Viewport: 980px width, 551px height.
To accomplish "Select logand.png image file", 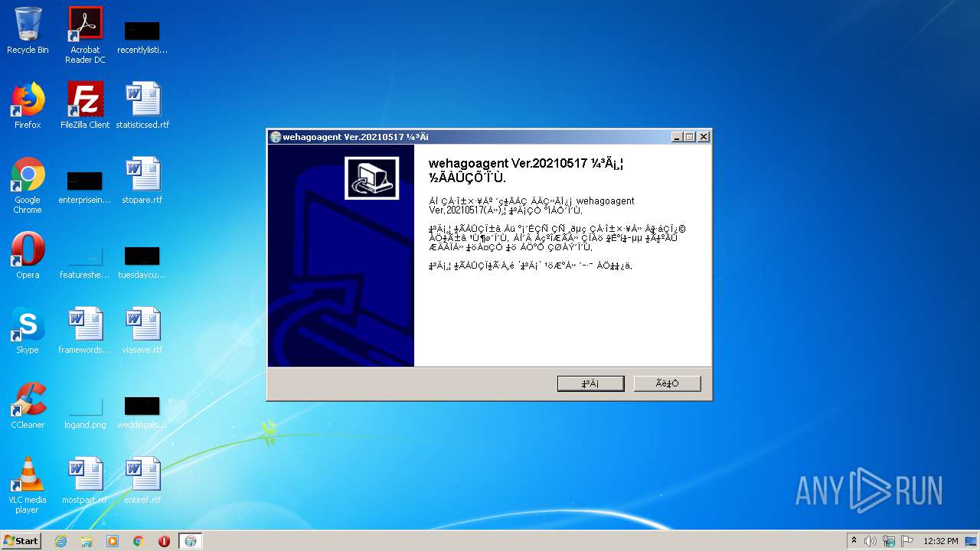I will click(85, 413).
